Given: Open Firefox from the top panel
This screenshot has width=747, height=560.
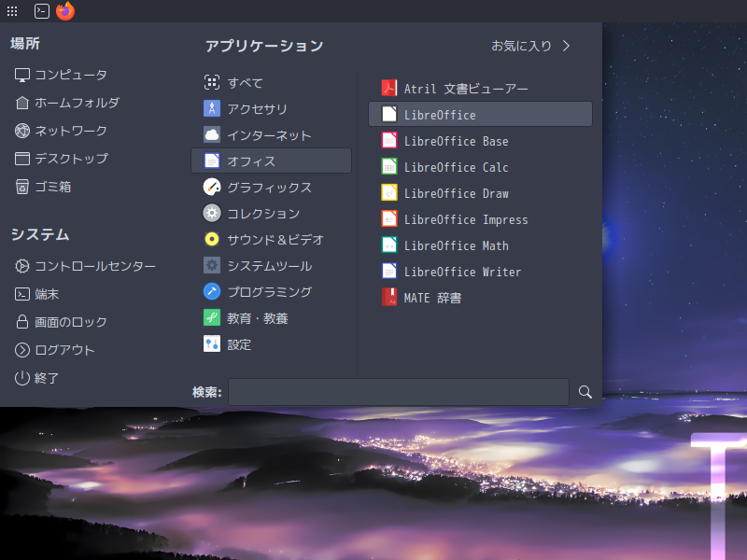Looking at the screenshot, I should [x=64, y=11].
